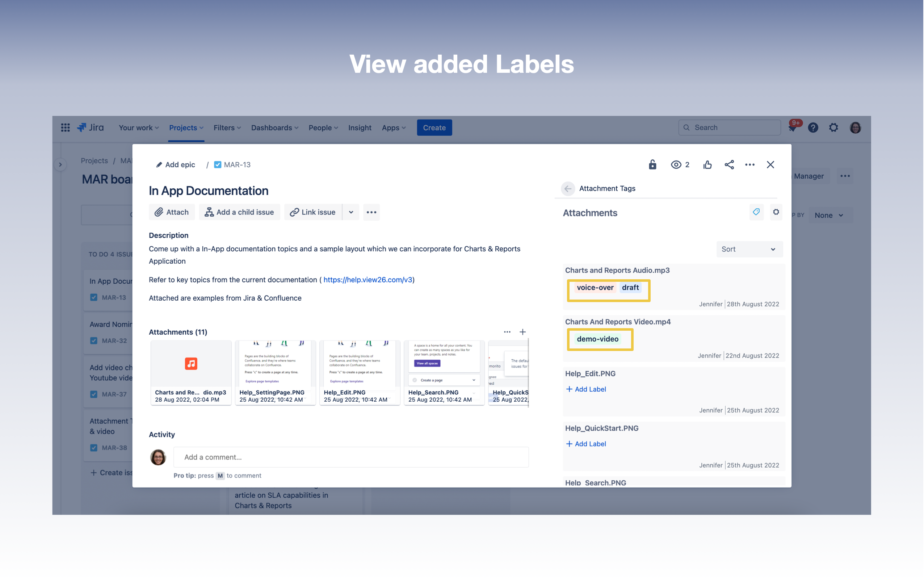Click the thumbs-up vote icon
924x581 pixels.
pos(707,165)
